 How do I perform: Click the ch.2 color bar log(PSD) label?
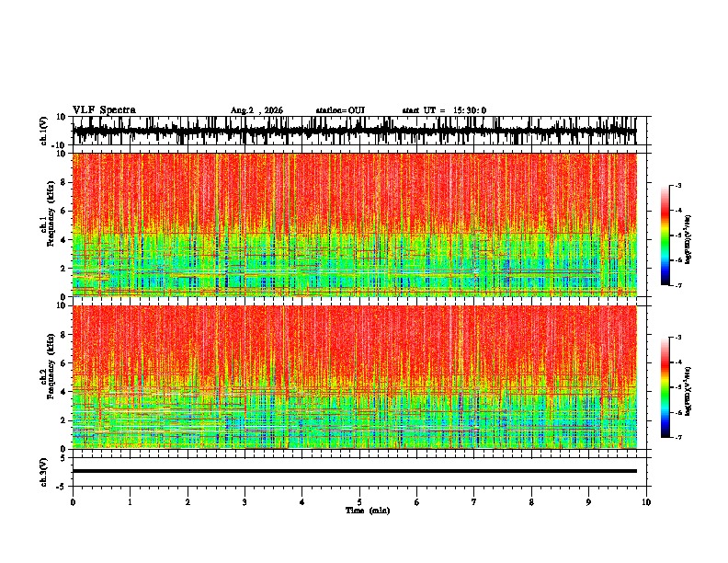[x=688, y=391]
